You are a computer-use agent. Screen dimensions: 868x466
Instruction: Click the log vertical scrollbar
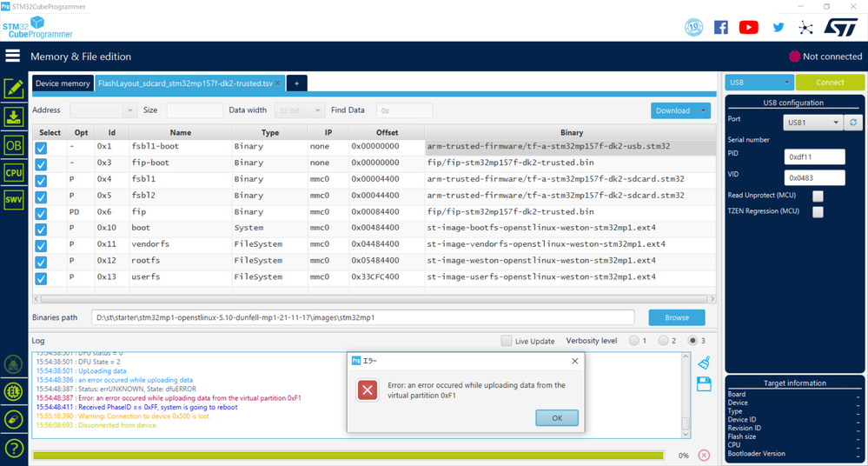point(686,423)
